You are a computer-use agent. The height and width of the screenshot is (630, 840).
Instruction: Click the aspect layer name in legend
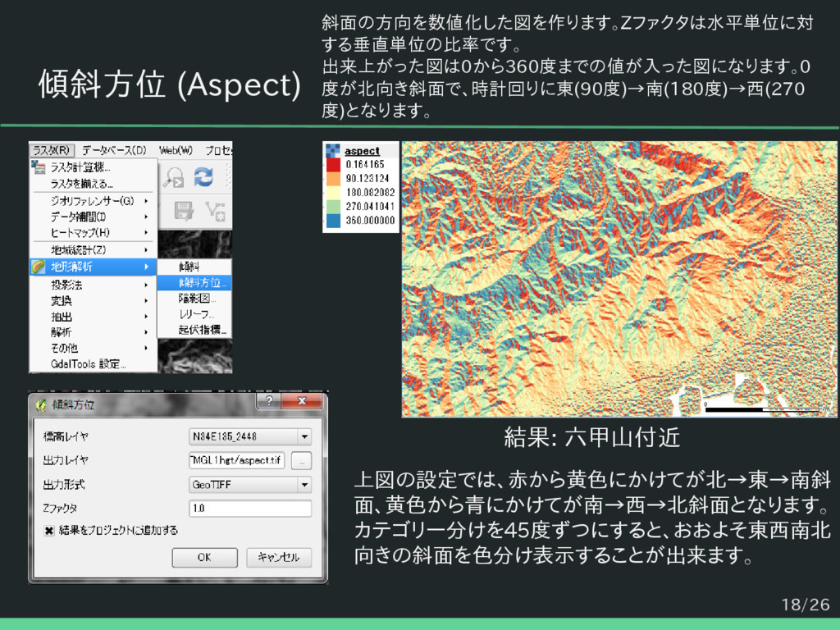(x=362, y=151)
